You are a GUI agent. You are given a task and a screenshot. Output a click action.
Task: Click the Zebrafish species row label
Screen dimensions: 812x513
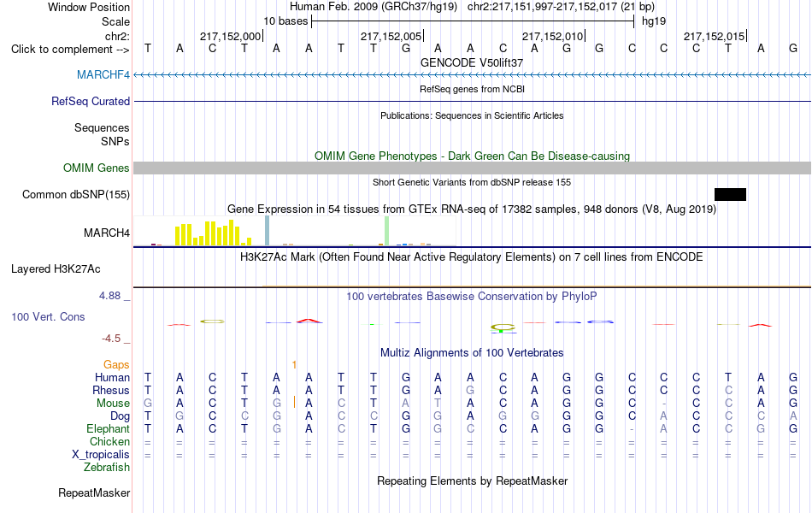[x=107, y=468]
